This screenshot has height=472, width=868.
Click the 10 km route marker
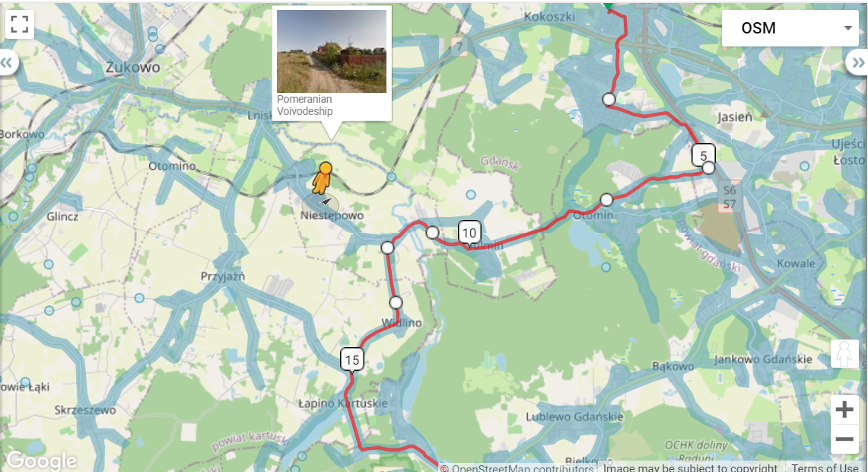(x=469, y=233)
